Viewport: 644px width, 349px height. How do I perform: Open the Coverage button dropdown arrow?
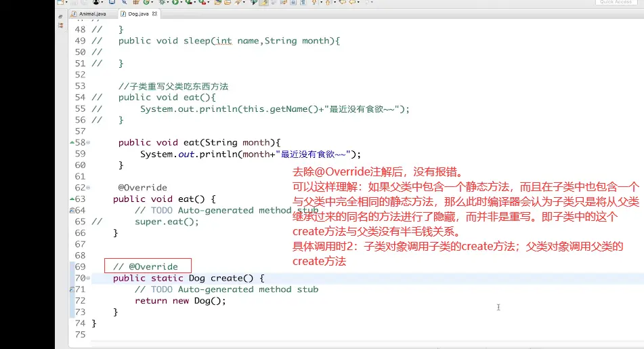[x=194, y=3]
